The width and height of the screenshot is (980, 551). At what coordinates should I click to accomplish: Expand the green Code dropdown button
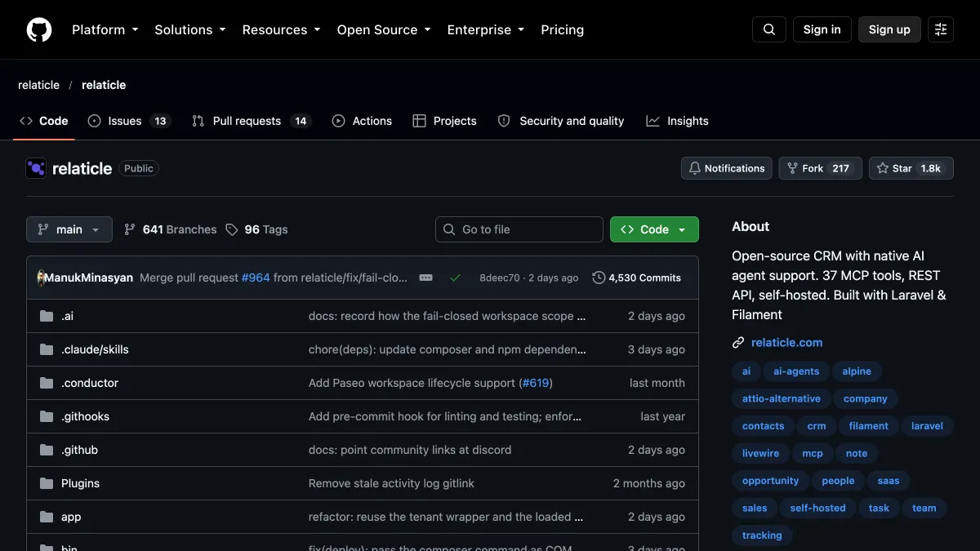pos(654,229)
